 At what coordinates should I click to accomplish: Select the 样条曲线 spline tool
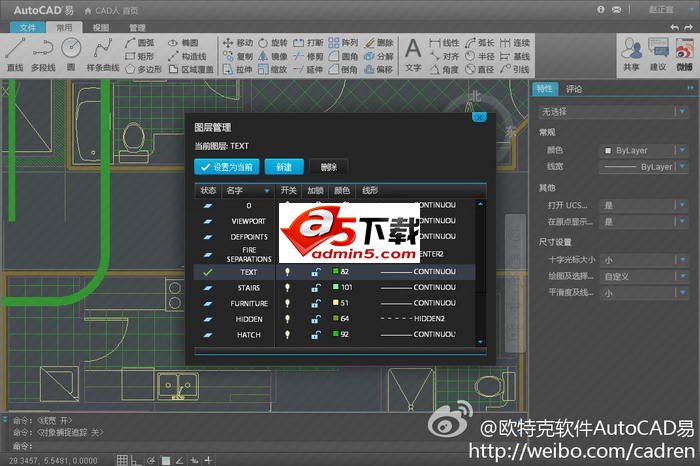pyautogui.click(x=103, y=54)
